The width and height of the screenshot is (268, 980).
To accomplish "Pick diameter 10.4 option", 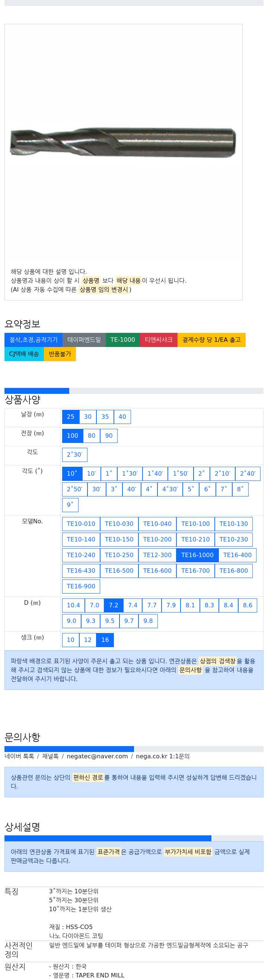I will (73, 605).
